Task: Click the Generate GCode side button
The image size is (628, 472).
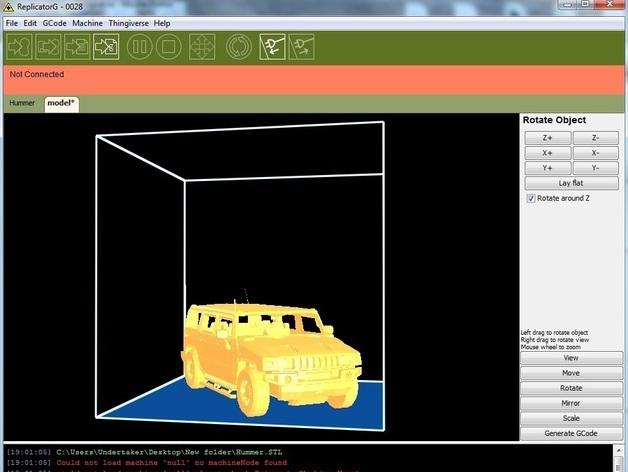Action: (571, 434)
